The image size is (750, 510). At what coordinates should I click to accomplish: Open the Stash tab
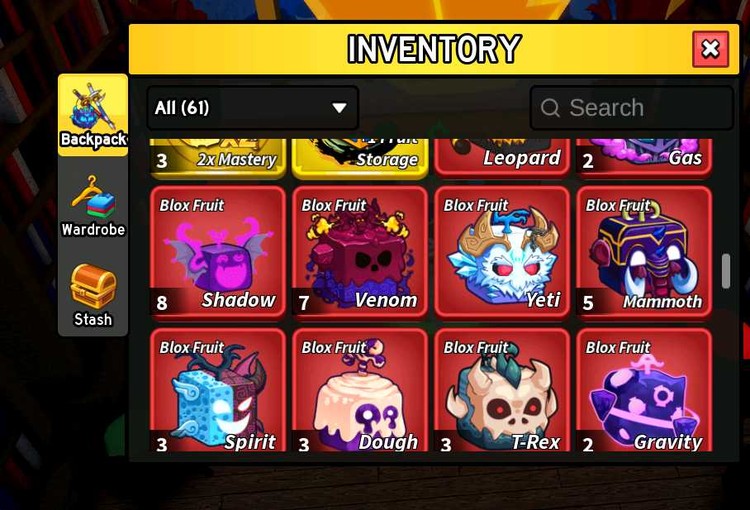click(x=93, y=295)
